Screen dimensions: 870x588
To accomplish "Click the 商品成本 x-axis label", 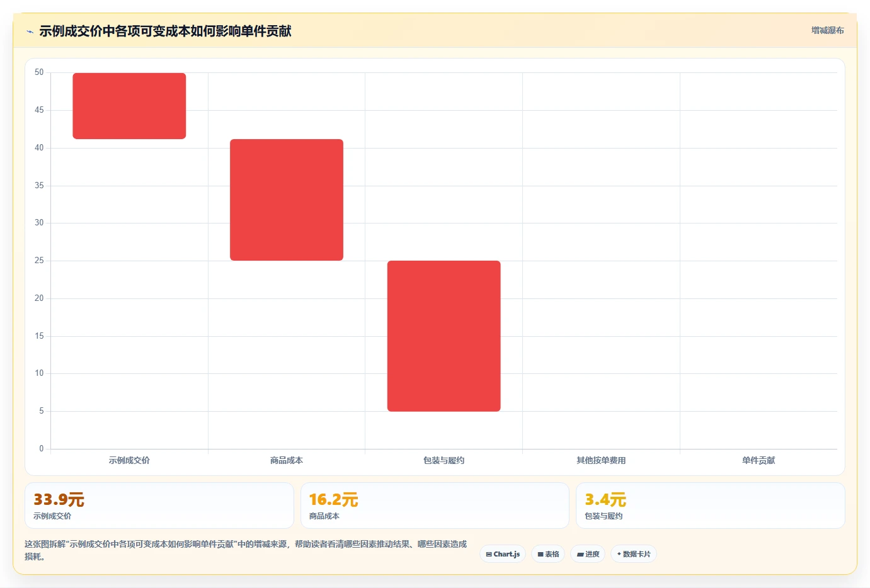I will (x=287, y=460).
